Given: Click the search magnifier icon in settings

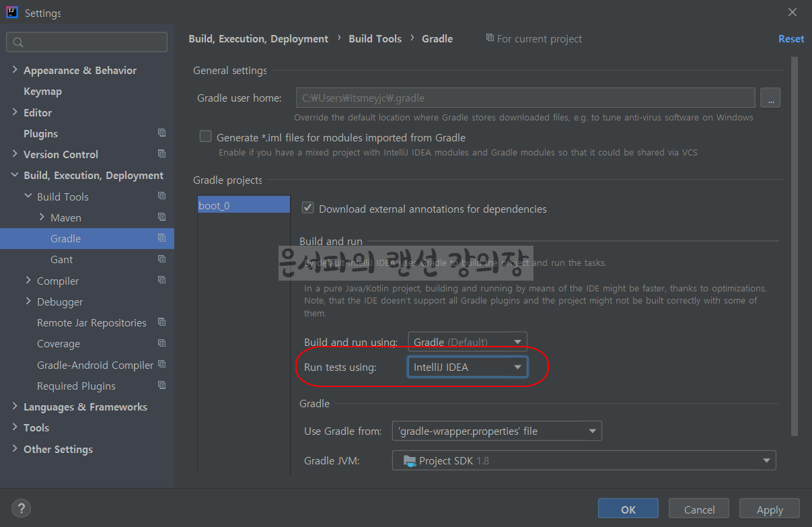Looking at the screenshot, I should point(18,42).
